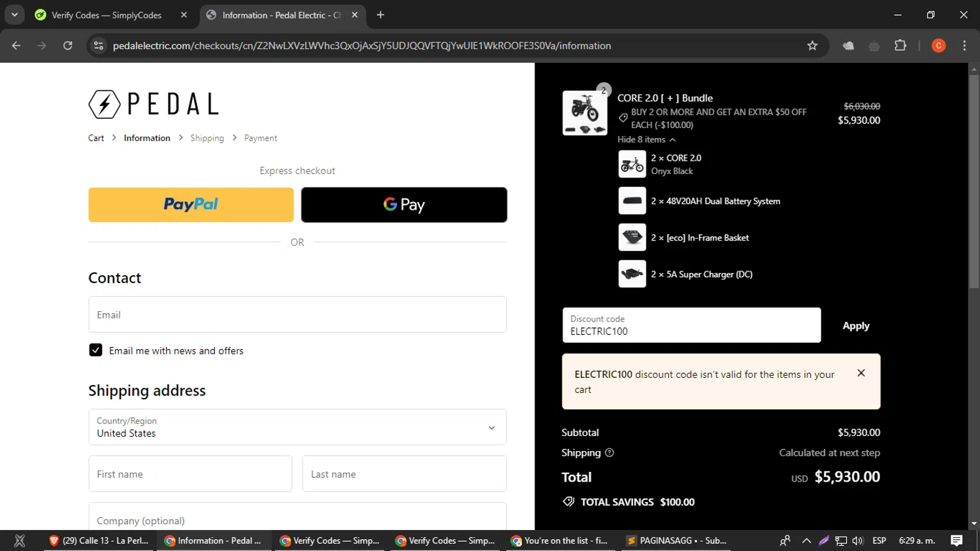Image resolution: width=980 pixels, height=551 pixels.
Task: Click the shipping help question mark icon
Action: 610,452
